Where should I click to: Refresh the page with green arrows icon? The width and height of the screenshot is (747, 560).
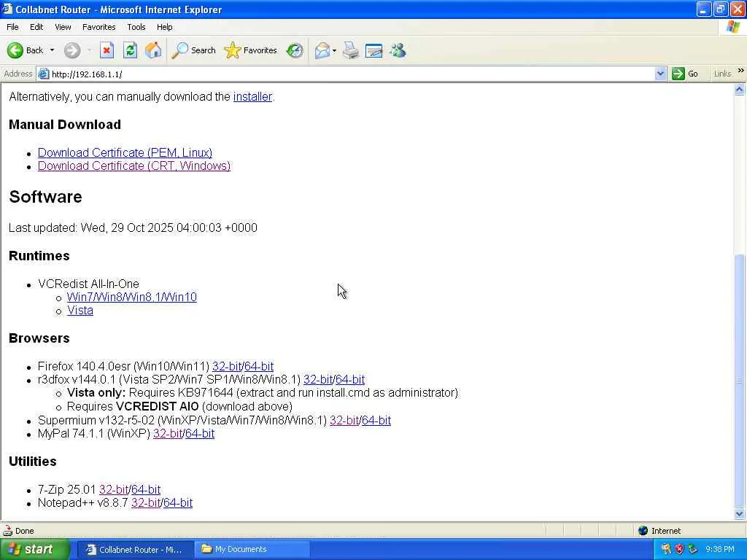click(x=130, y=50)
